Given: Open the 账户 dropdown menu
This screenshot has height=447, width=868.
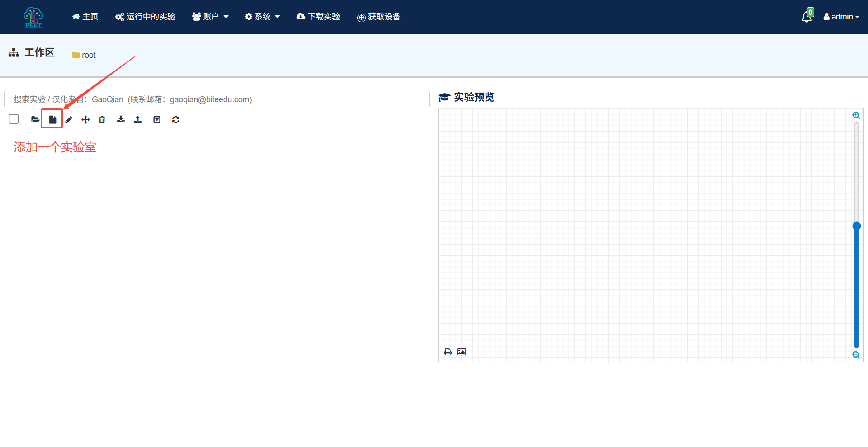Looking at the screenshot, I should tap(210, 16).
